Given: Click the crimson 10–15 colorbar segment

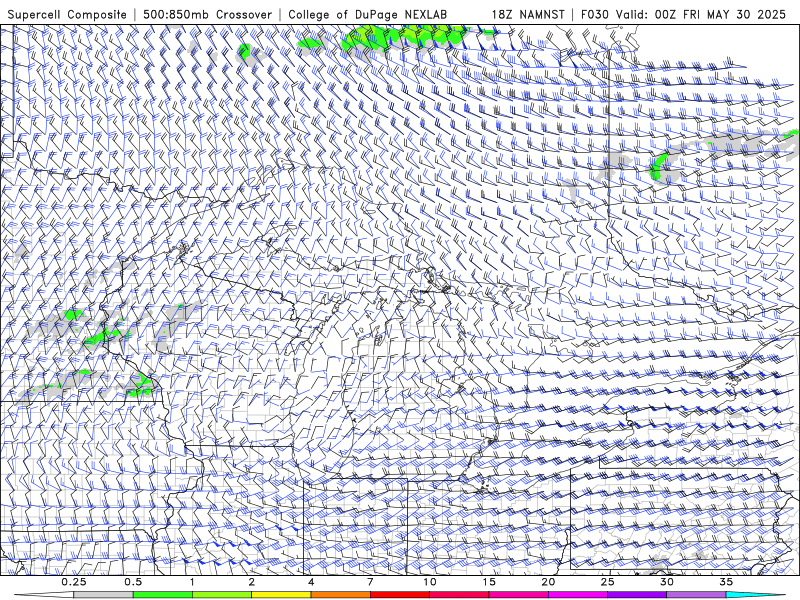Looking at the screenshot, I should (459, 595).
